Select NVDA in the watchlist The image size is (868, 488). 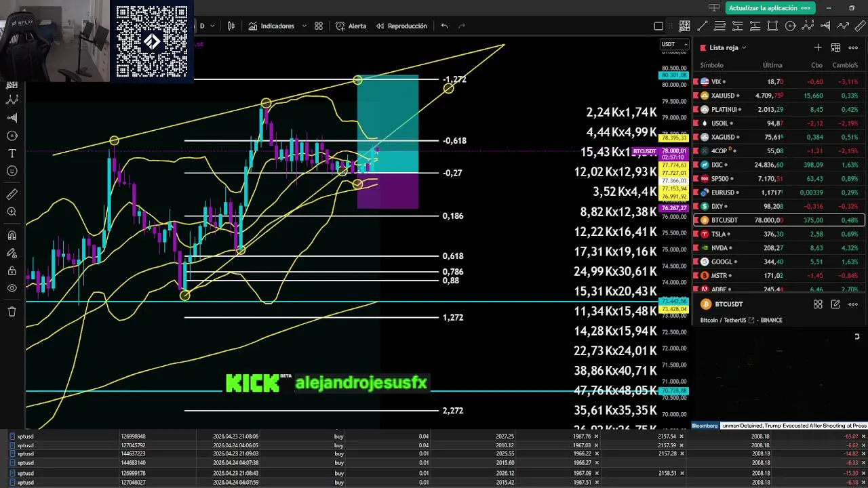pyautogui.click(x=778, y=248)
